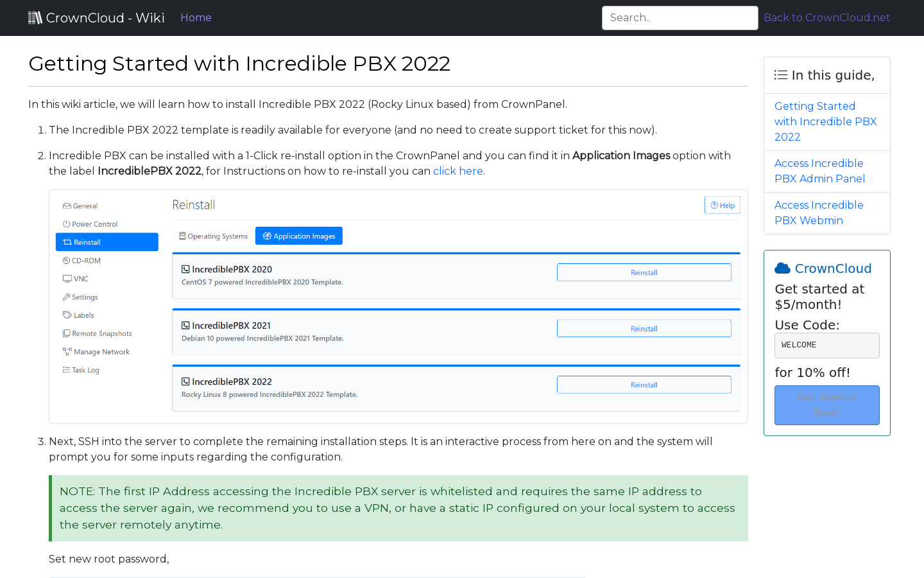This screenshot has height=578, width=924.
Task: Click the list icon beside In this guide
Action: pyautogui.click(x=781, y=75)
